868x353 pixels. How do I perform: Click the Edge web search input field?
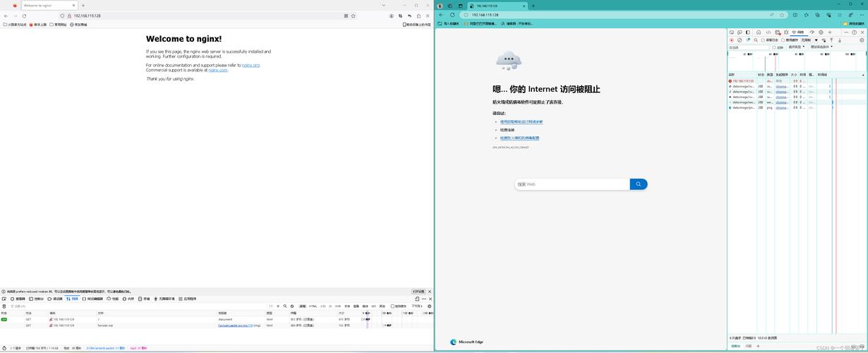(572, 184)
